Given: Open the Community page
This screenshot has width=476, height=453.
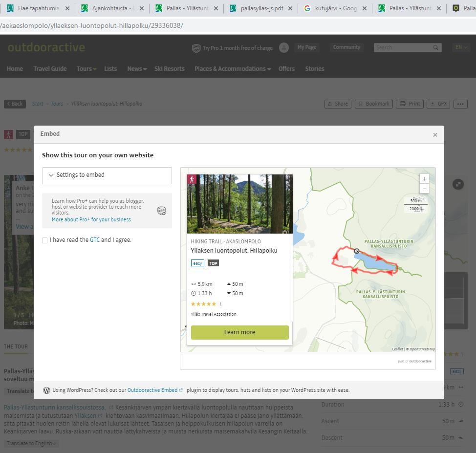Looking at the screenshot, I should pos(346,47).
